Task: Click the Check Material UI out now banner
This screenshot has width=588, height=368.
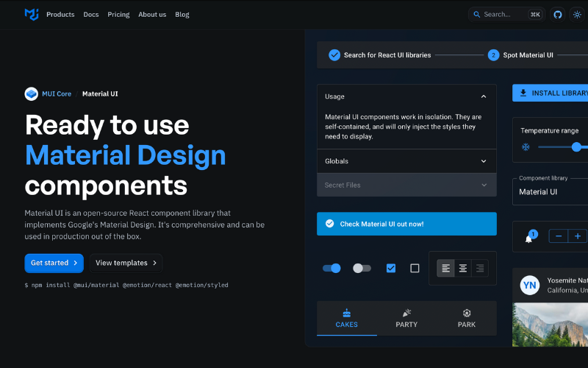Action: click(407, 224)
